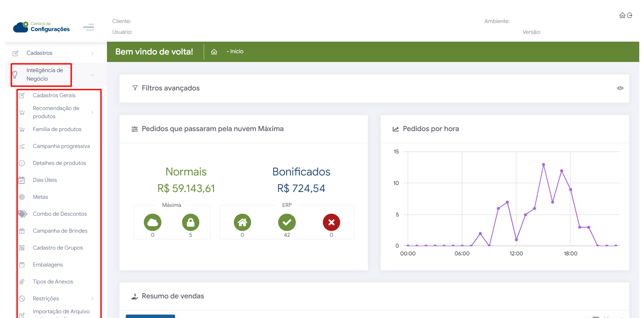Click the sliders icon beside Pedidos que passaram
The height and width of the screenshot is (318, 644).
(135, 129)
